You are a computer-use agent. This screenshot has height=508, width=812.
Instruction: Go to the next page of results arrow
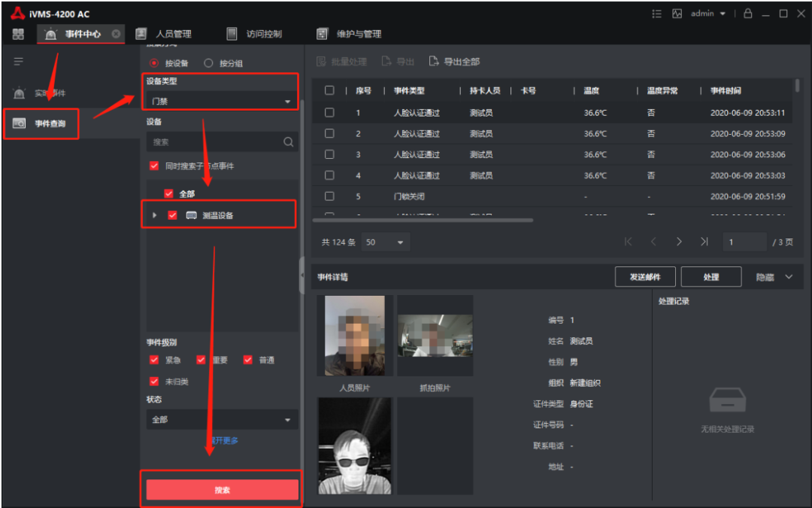click(x=679, y=242)
